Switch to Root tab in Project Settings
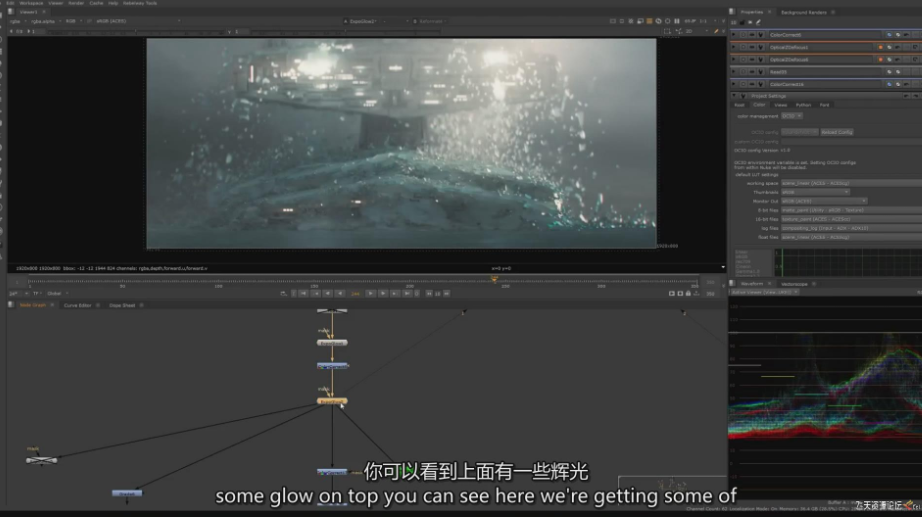Viewport: 922px width, 517px height. point(739,105)
